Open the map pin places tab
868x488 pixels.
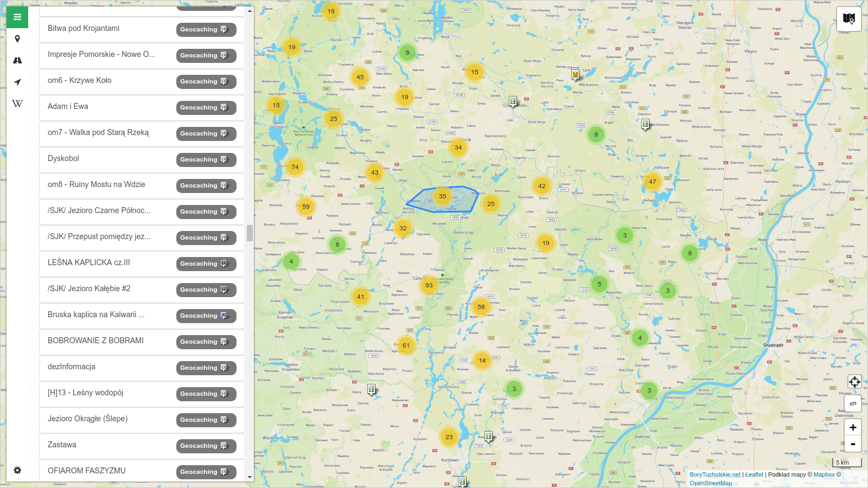coord(17,39)
